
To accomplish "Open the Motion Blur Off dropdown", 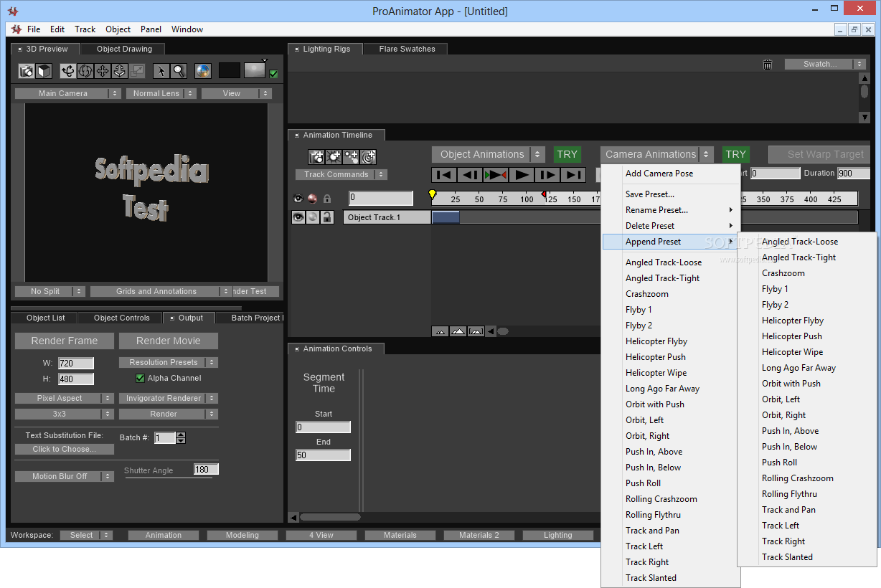I will pos(65,476).
